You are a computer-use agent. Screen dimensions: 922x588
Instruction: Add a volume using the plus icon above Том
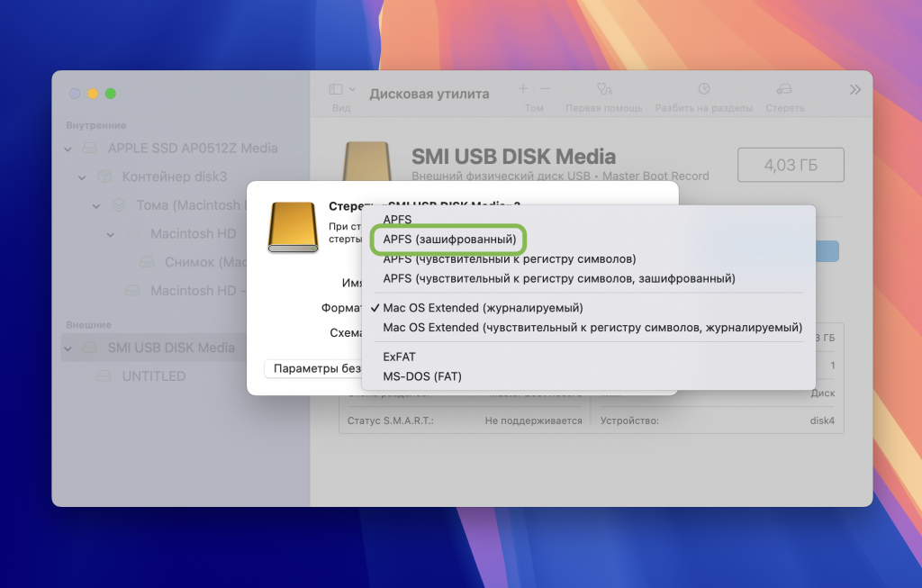tap(522, 89)
